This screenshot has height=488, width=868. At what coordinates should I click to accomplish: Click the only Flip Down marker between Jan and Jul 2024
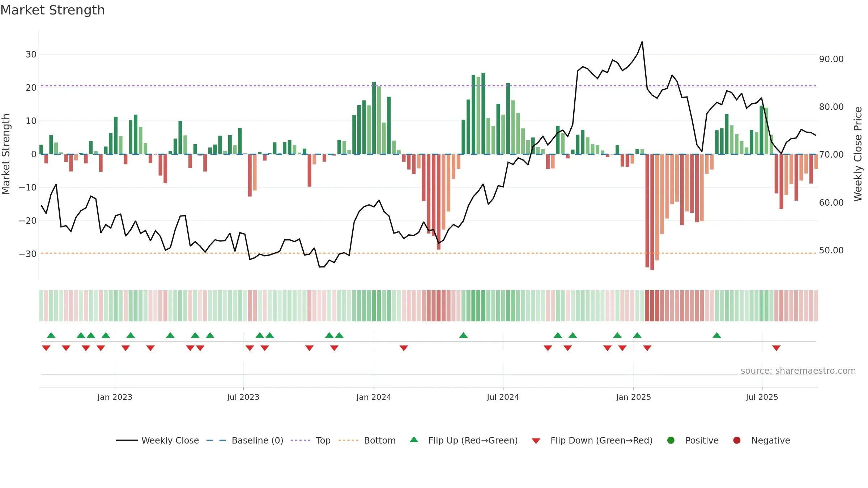pos(404,348)
